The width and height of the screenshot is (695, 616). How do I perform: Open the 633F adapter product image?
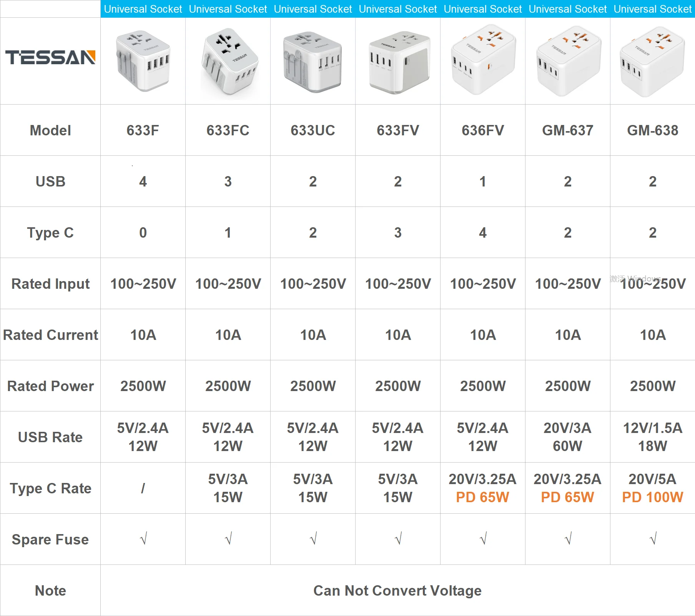coord(143,61)
